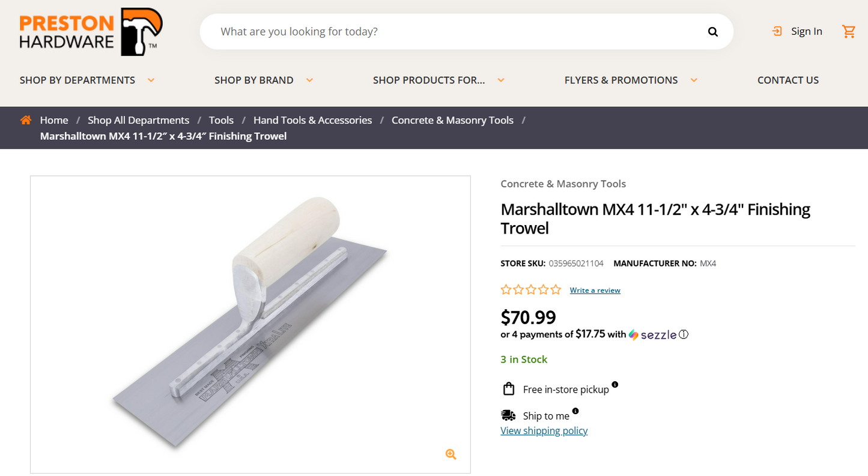This screenshot has width=868, height=476.
Task: Open the shopping cart icon
Action: click(x=848, y=31)
